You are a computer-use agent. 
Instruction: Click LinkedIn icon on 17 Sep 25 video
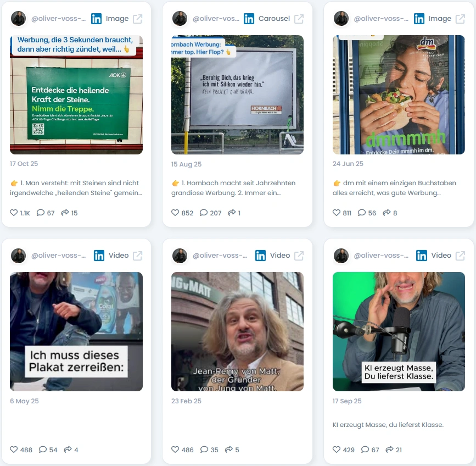(x=422, y=256)
